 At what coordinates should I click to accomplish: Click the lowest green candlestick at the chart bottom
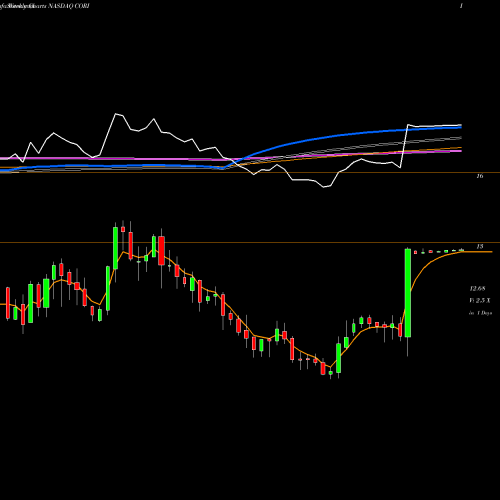(331, 373)
